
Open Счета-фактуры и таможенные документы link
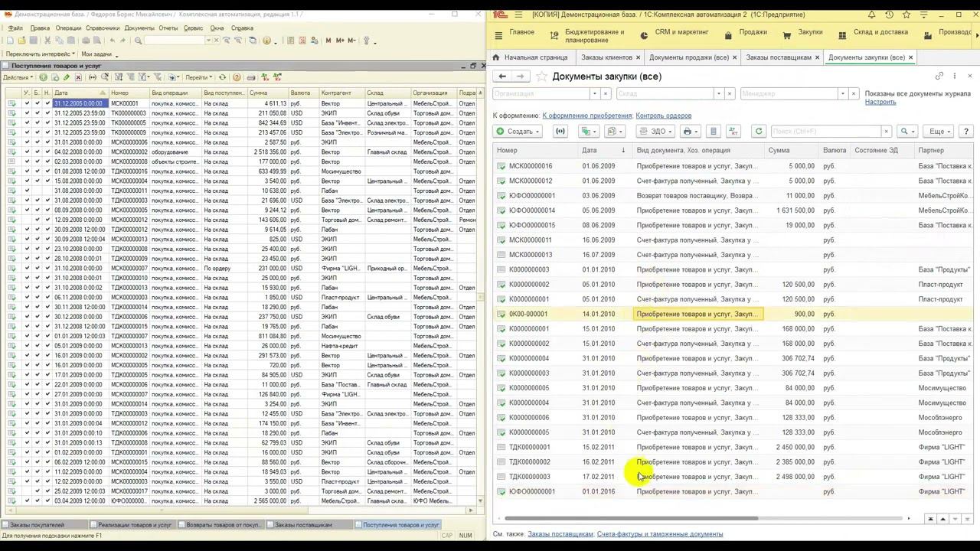click(x=660, y=534)
